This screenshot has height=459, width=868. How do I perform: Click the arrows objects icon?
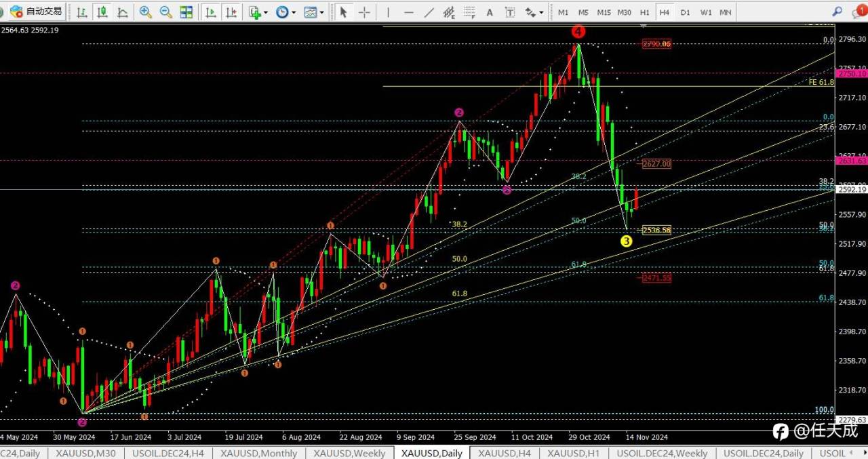pyautogui.click(x=530, y=12)
